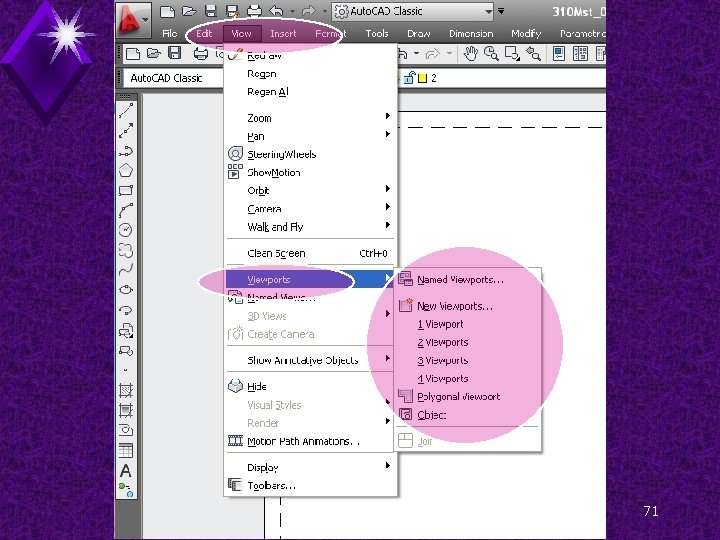Select the Multiline Text A tool
The image size is (720, 540).
126,471
